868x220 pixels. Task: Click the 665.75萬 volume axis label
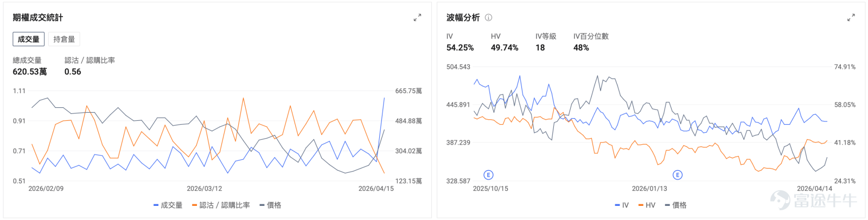pos(409,91)
